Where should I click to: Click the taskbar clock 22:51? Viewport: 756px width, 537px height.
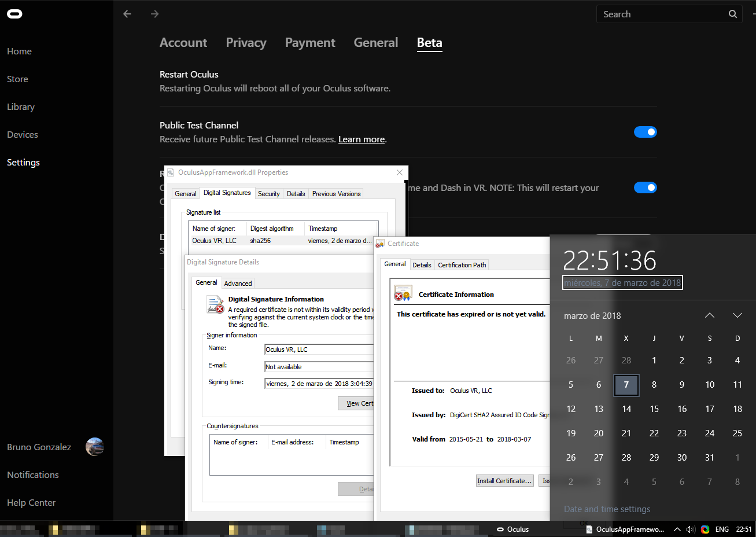(x=744, y=529)
